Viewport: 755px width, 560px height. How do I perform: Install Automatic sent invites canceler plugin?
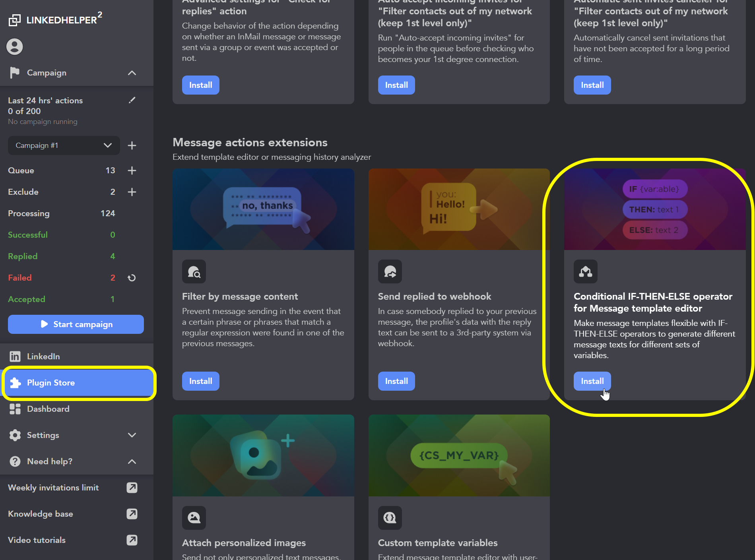pyautogui.click(x=592, y=85)
